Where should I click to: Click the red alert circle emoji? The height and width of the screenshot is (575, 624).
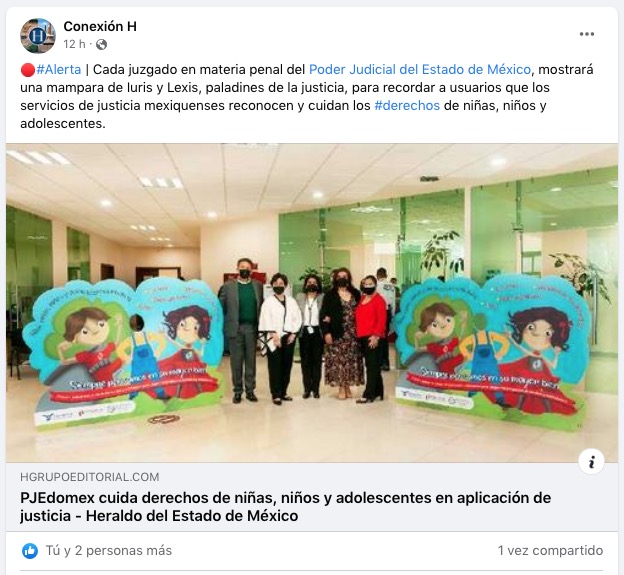[x=27, y=70]
